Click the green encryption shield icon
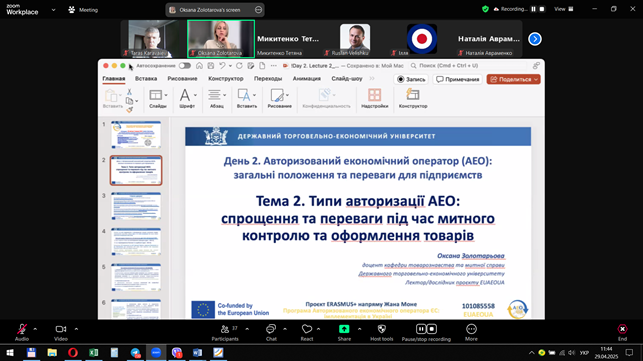The image size is (643, 361). [485, 9]
